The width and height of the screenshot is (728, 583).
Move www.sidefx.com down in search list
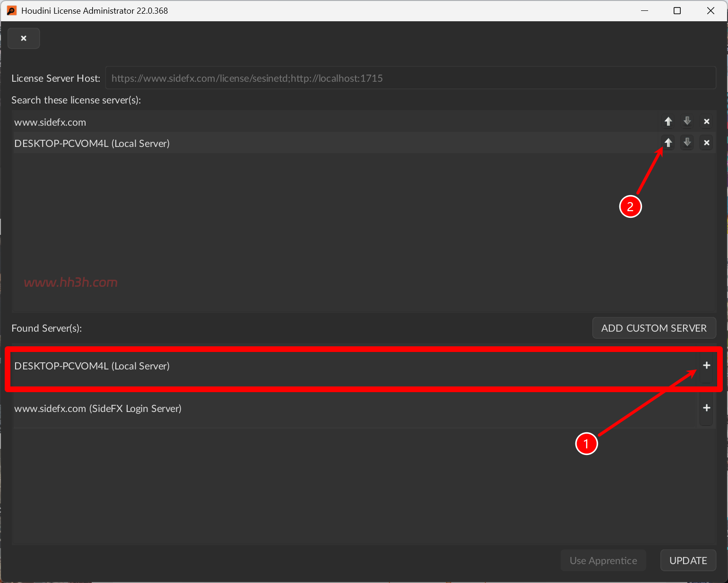click(687, 121)
